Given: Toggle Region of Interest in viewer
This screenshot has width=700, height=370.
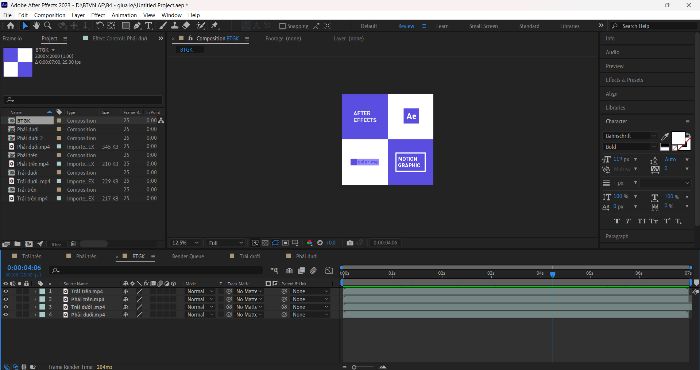Looking at the screenshot, I should (x=285, y=243).
